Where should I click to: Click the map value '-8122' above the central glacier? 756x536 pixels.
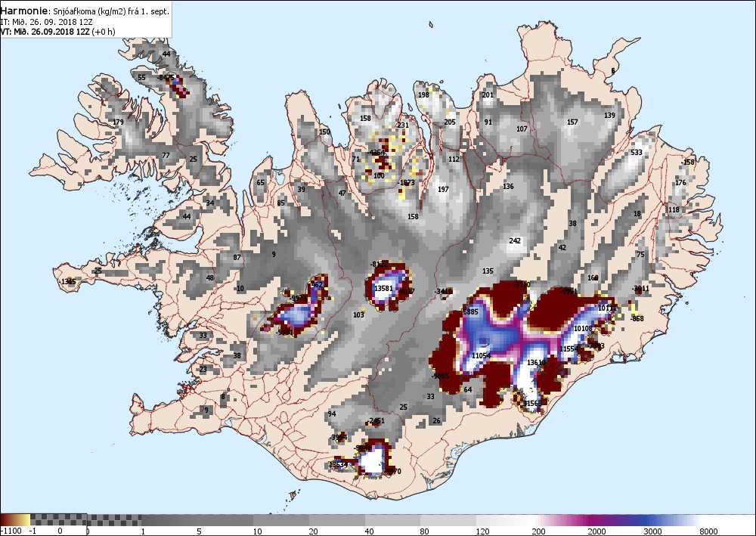click(x=379, y=264)
